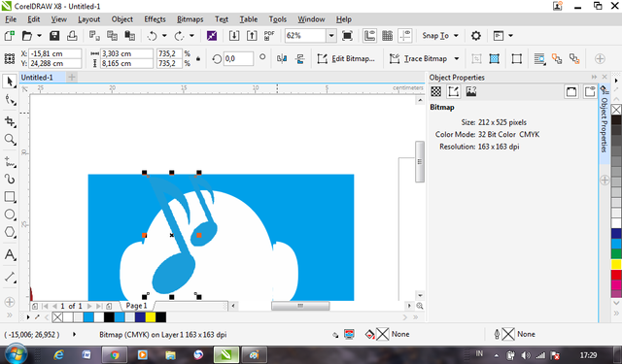Expand the Undo history dropdown
The height and width of the screenshot is (364, 622).
pos(164,36)
